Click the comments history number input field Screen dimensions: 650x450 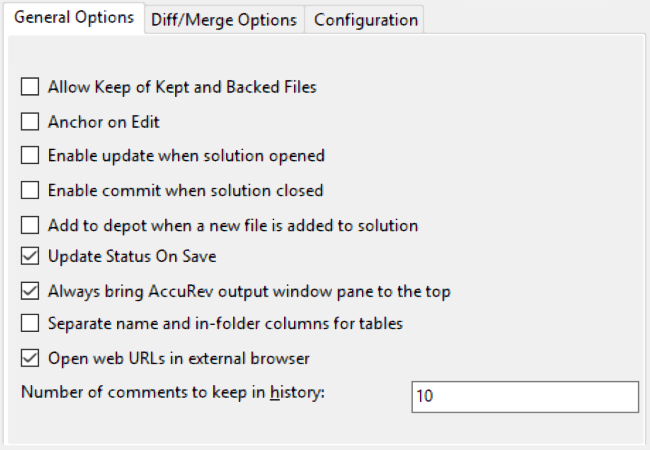click(x=524, y=396)
